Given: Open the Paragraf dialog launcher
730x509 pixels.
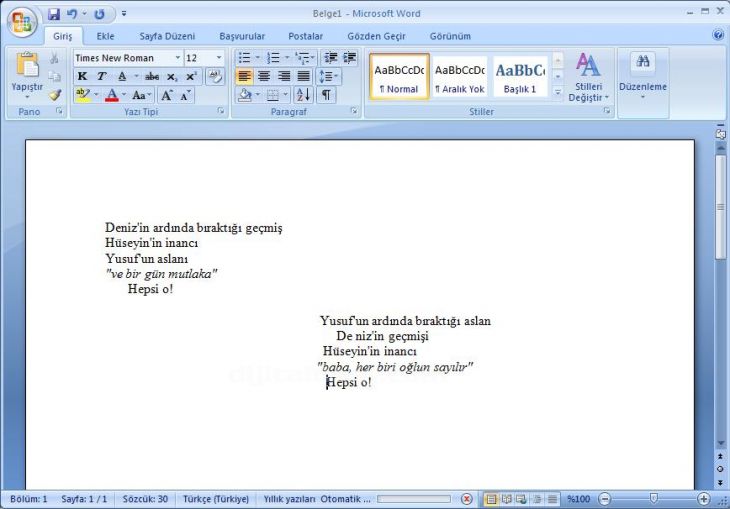Looking at the screenshot, I should pyautogui.click(x=354, y=111).
